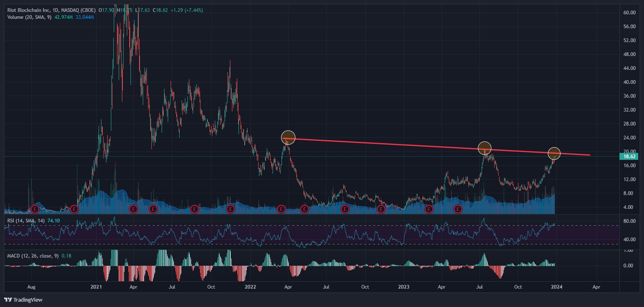Click the 60.00 level on the price axis

(x=629, y=13)
